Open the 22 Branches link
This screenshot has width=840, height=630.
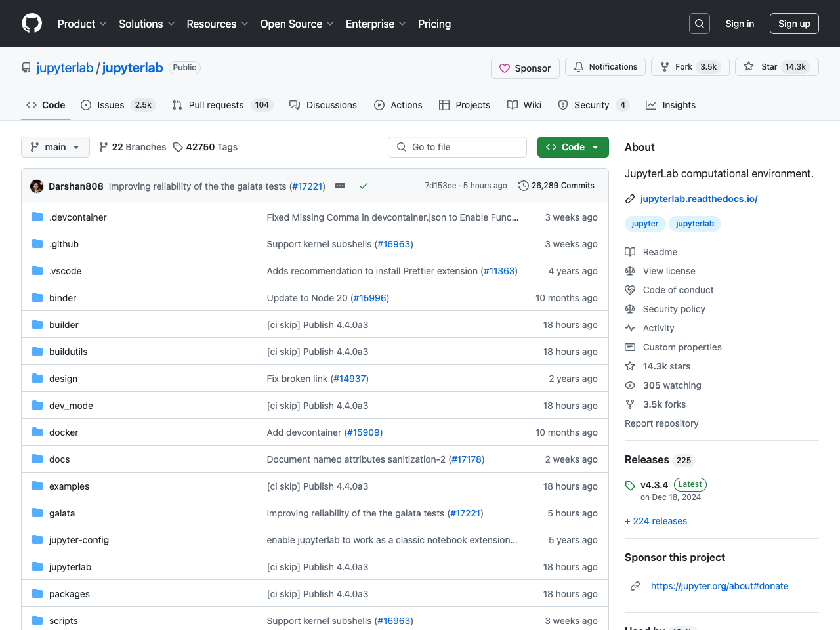[133, 147]
